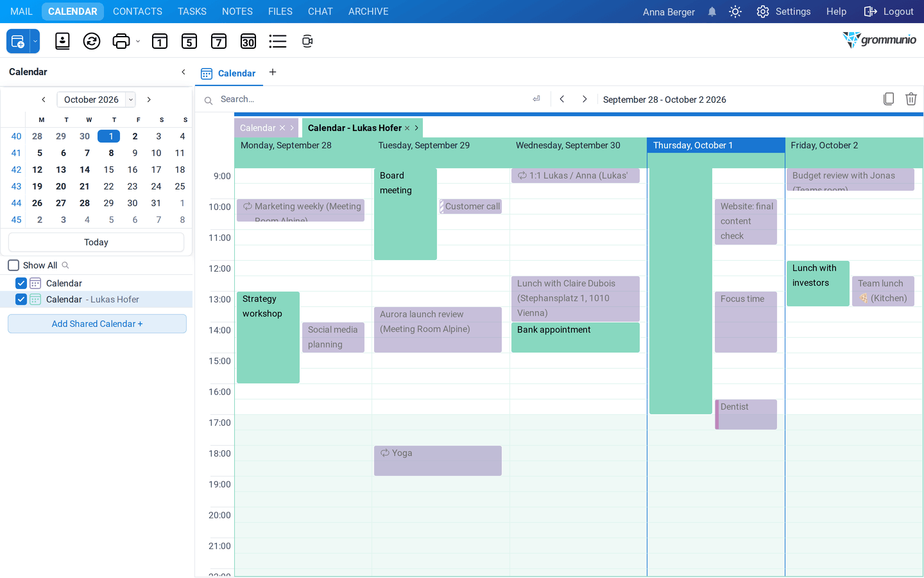Go to the previous week with left arrow
The height and width of the screenshot is (578, 924).
coord(562,99)
